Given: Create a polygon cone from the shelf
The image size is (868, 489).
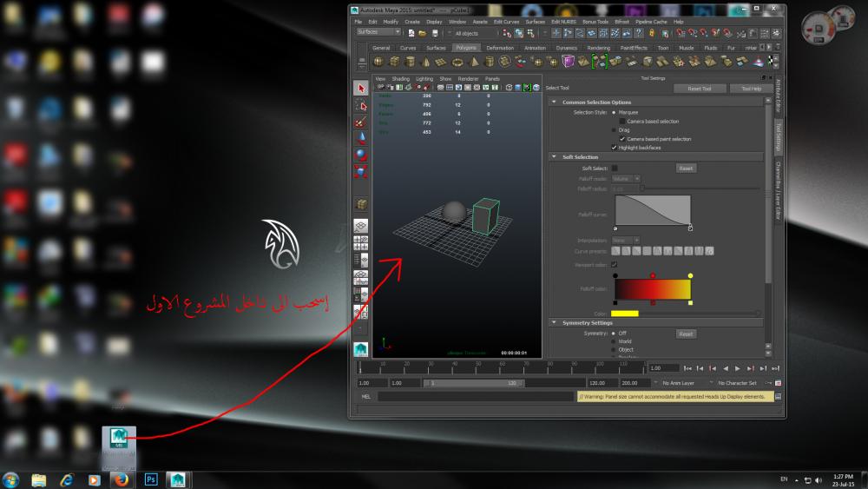Looking at the screenshot, I should (425, 62).
